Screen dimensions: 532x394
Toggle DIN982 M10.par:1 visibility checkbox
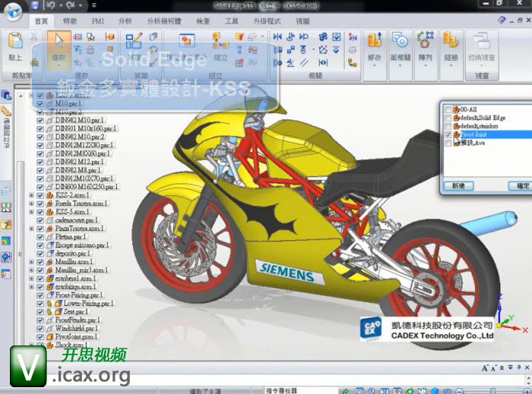tap(40, 120)
